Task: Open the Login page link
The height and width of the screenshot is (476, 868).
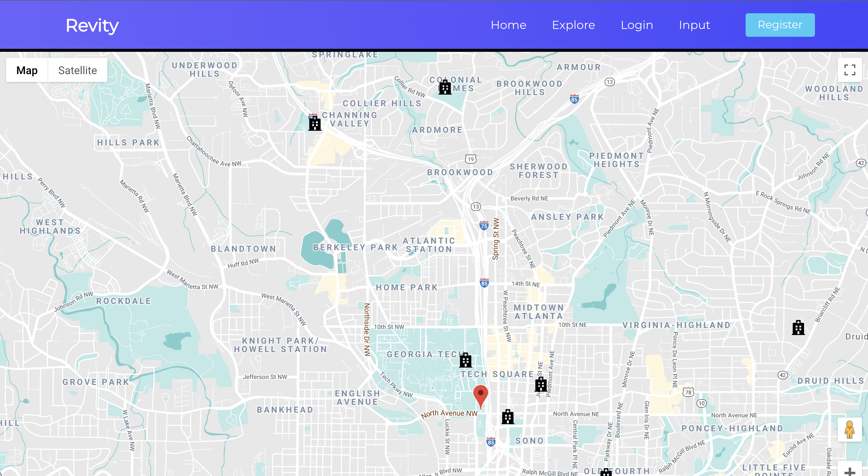Action: pos(637,25)
